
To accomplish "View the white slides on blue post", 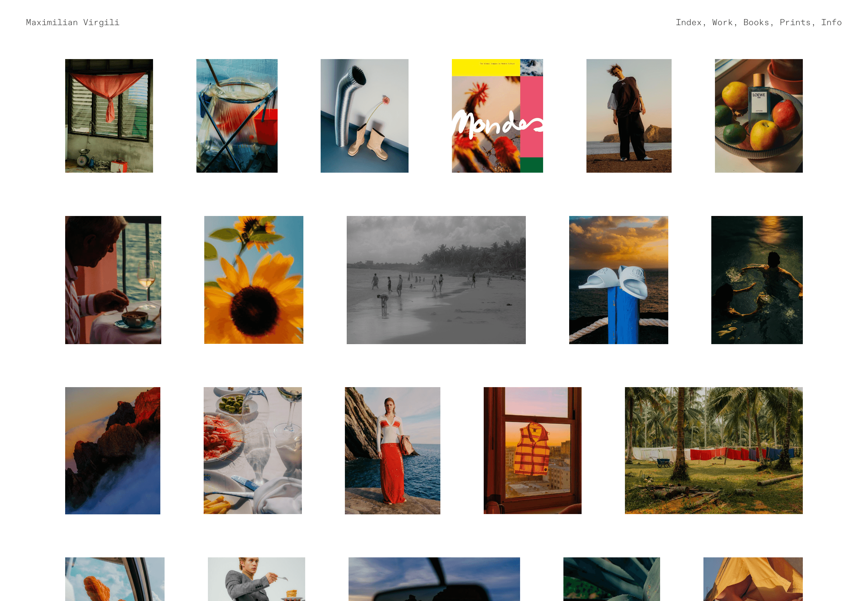I will point(618,279).
